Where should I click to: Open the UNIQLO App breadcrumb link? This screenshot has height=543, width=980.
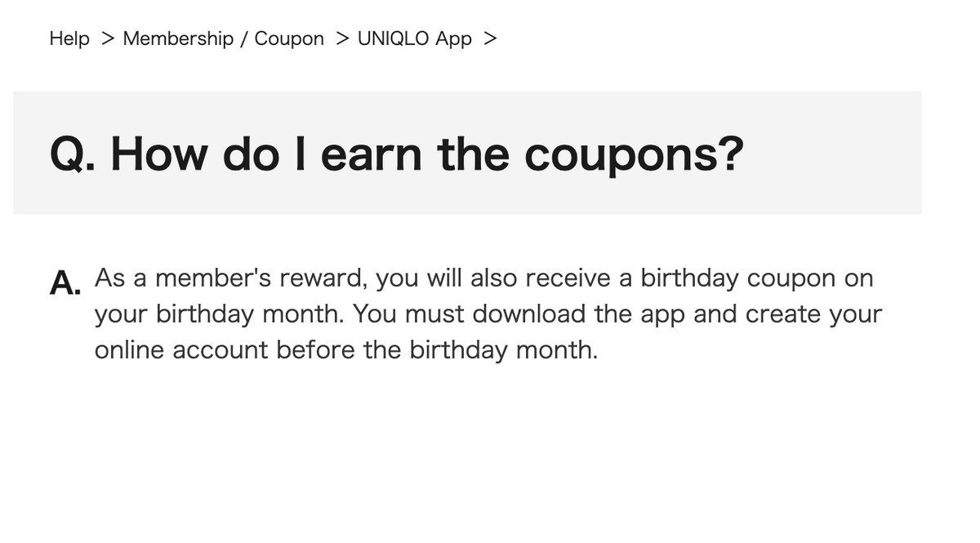click(415, 38)
